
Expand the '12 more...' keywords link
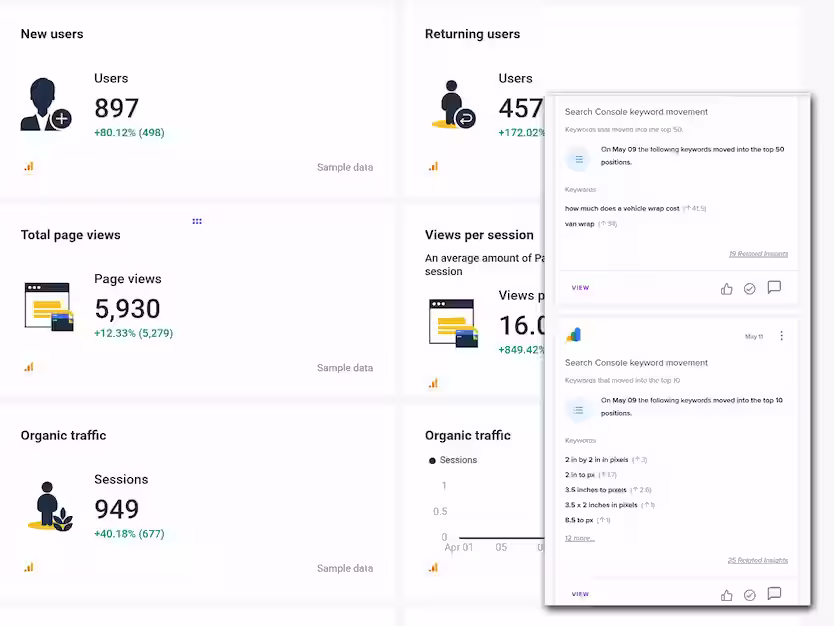coord(580,538)
